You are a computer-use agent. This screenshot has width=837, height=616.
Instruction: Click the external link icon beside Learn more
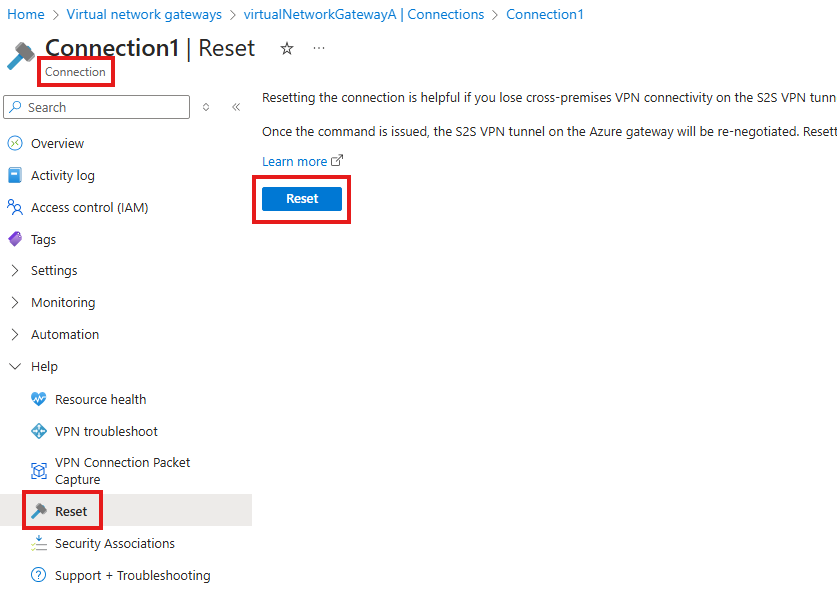[x=337, y=160]
